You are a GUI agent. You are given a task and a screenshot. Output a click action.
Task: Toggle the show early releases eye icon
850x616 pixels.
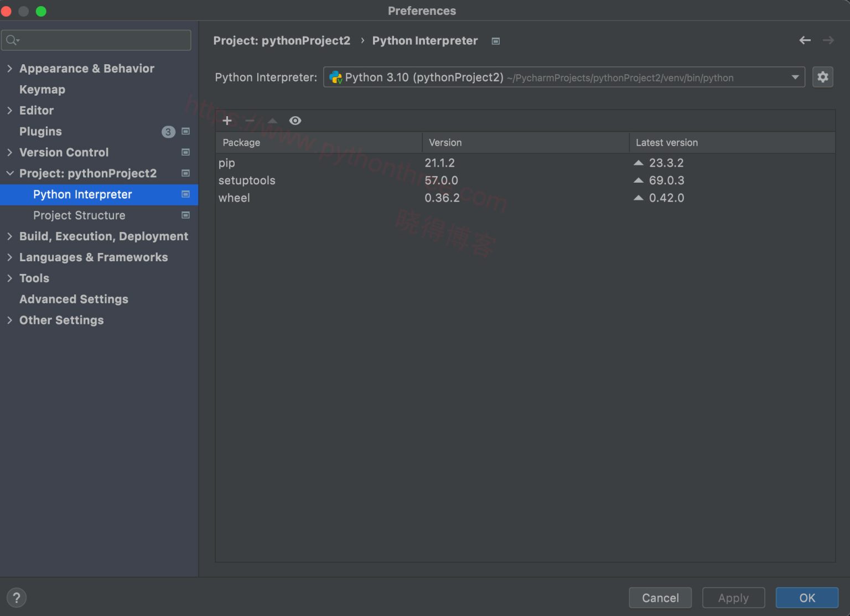(295, 121)
